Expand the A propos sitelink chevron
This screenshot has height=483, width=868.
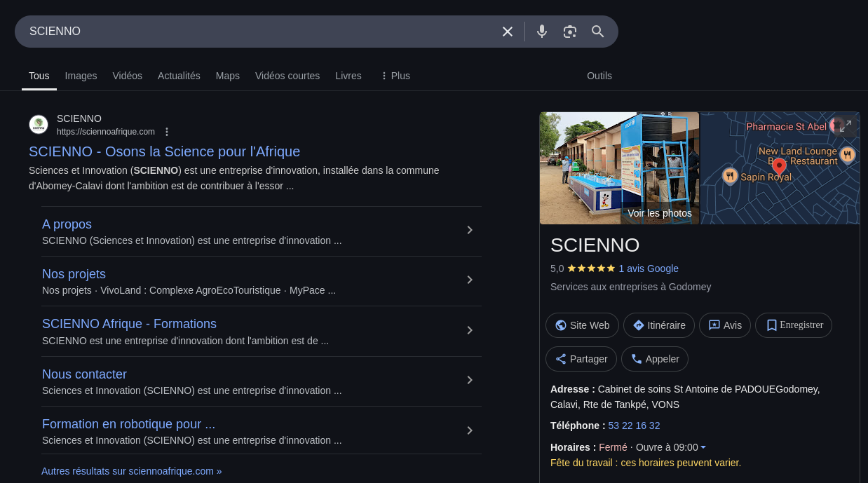(x=470, y=230)
